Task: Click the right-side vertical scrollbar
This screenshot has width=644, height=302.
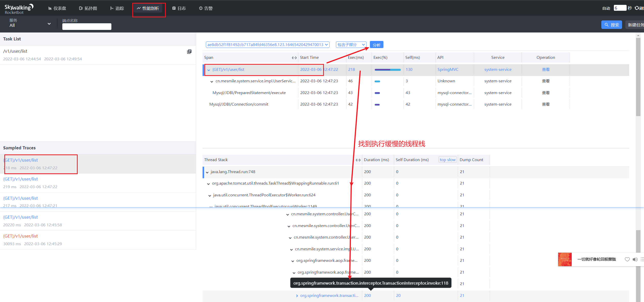Action: [638, 77]
